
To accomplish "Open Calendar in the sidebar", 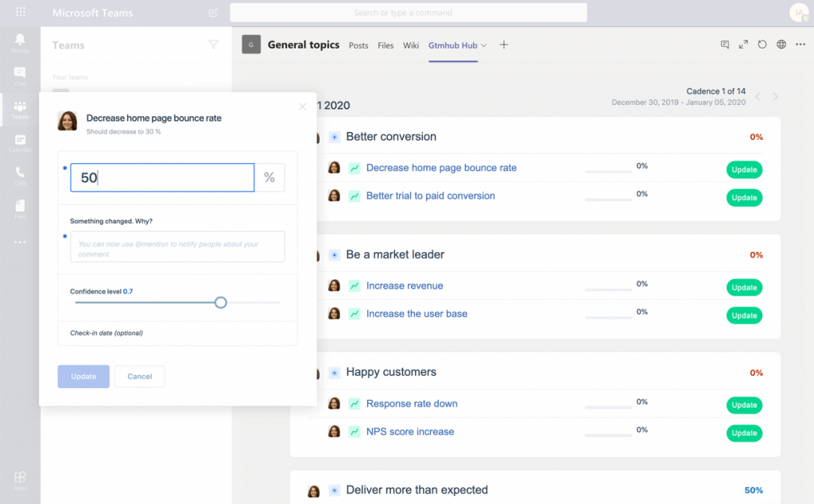I will [20, 143].
